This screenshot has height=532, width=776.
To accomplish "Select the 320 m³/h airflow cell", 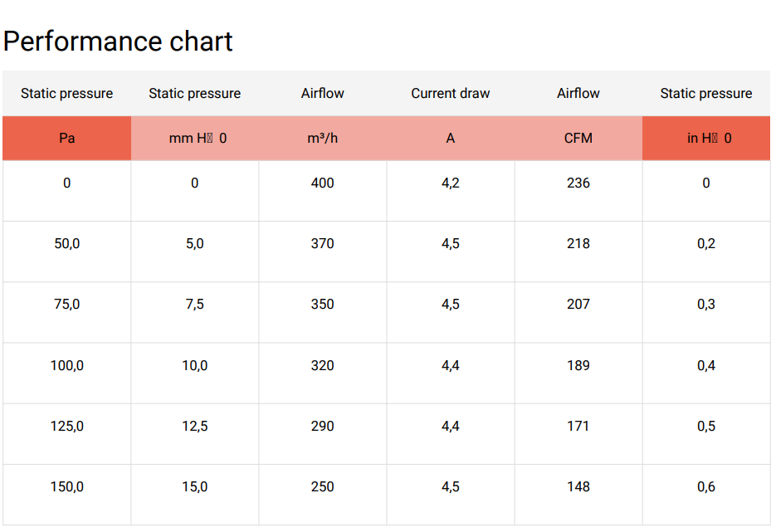I will tap(323, 373).
